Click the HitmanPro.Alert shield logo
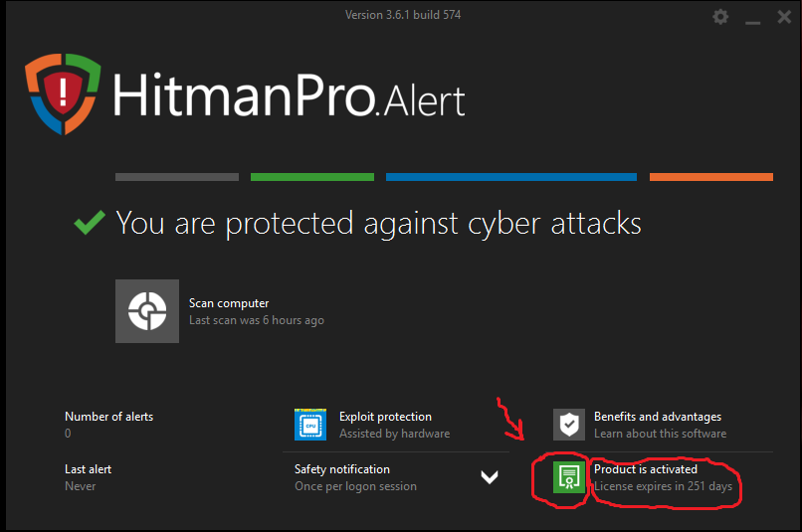The image size is (802, 532). coord(63,93)
